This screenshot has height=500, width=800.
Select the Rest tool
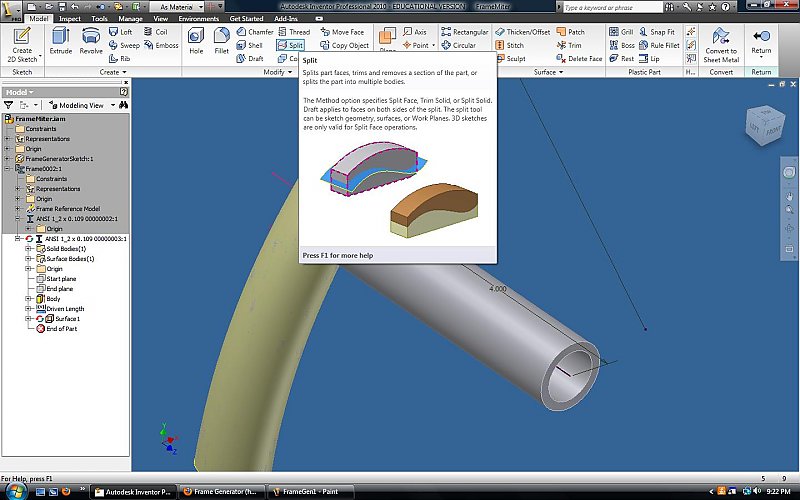621,58
